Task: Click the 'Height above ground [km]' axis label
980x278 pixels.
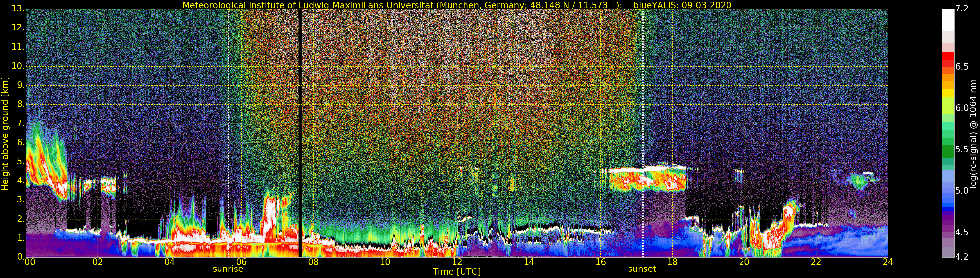Action: pos(5,134)
